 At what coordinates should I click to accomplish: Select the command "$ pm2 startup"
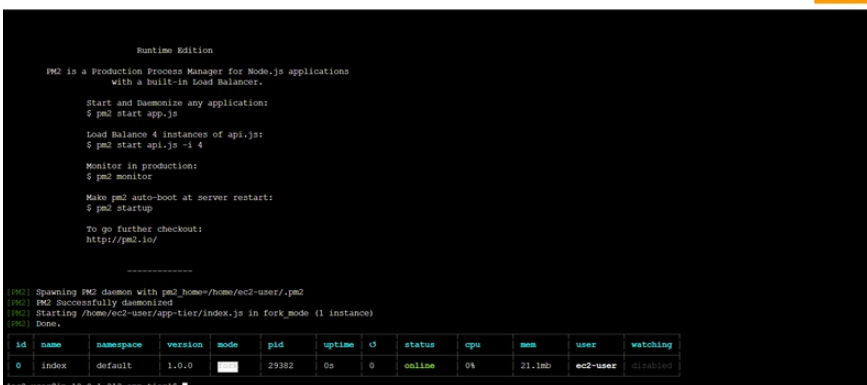coord(119,209)
